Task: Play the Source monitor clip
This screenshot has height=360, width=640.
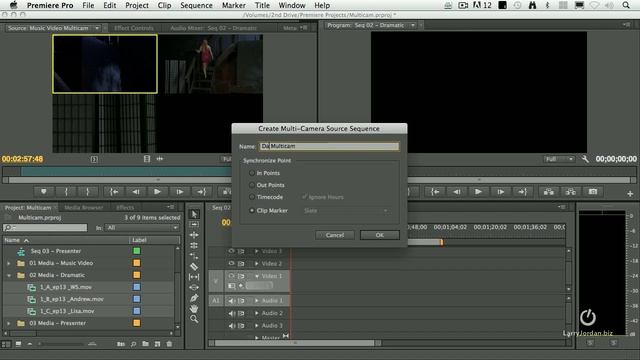Action: 158,191
